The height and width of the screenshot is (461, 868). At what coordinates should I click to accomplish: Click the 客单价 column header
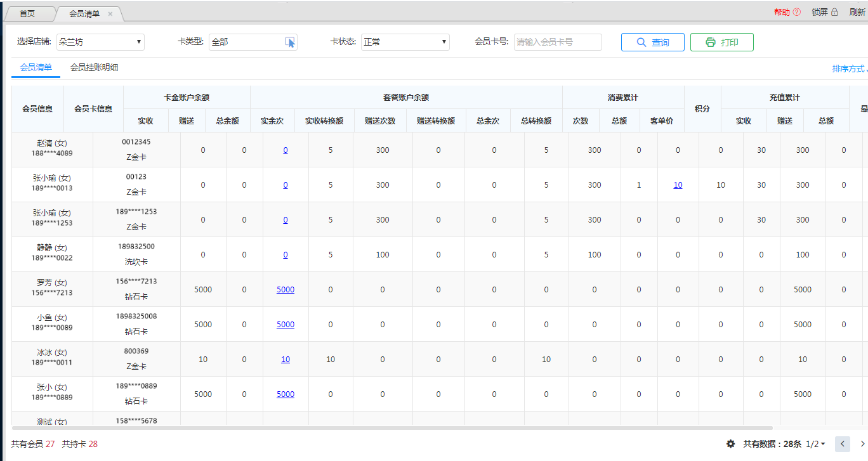point(662,120)
